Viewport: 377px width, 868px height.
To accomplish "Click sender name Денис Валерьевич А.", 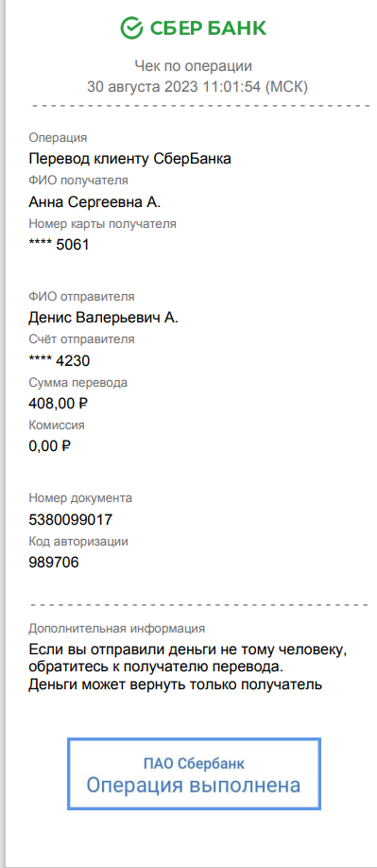I will click(x=103, y=318).
